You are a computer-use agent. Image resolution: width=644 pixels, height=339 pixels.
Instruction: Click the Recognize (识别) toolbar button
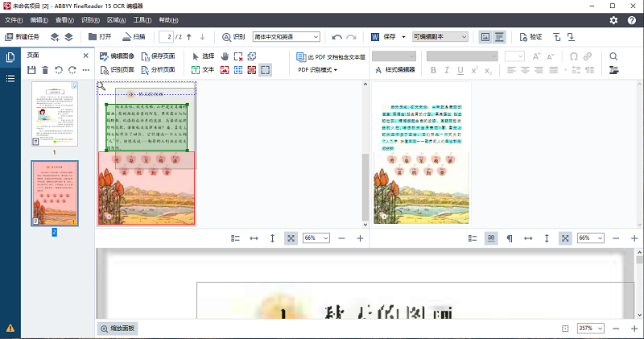233,37
